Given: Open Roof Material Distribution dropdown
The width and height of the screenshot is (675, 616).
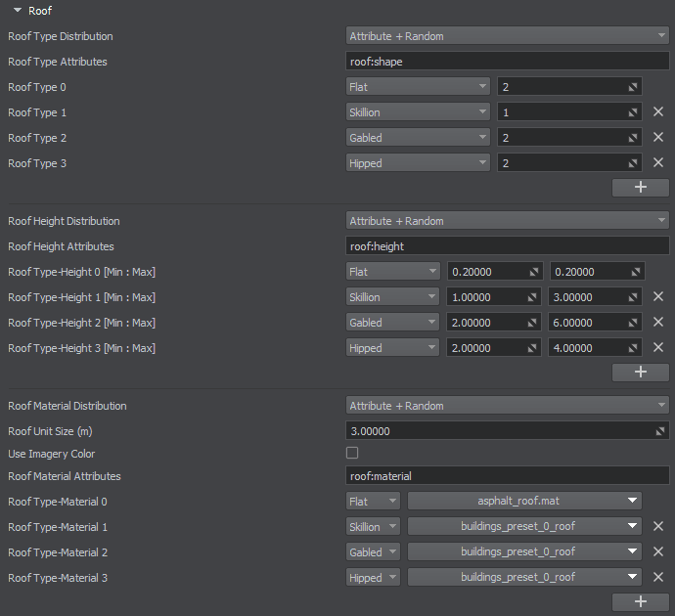Looking at the screenshot, I should click(508, 406).
